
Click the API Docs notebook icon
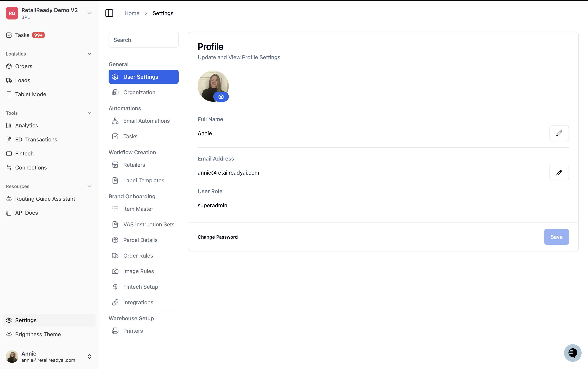click(9, 213)
